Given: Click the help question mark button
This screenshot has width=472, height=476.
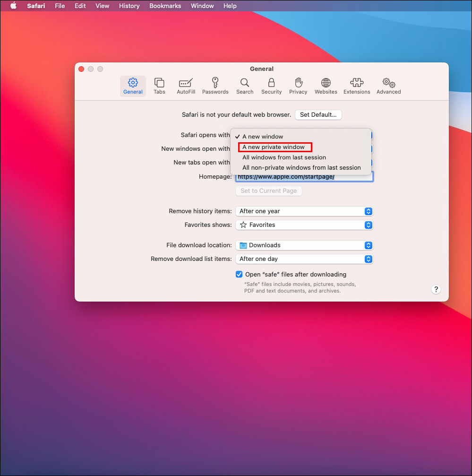Looking at the screenshot, I should [436, 289].
